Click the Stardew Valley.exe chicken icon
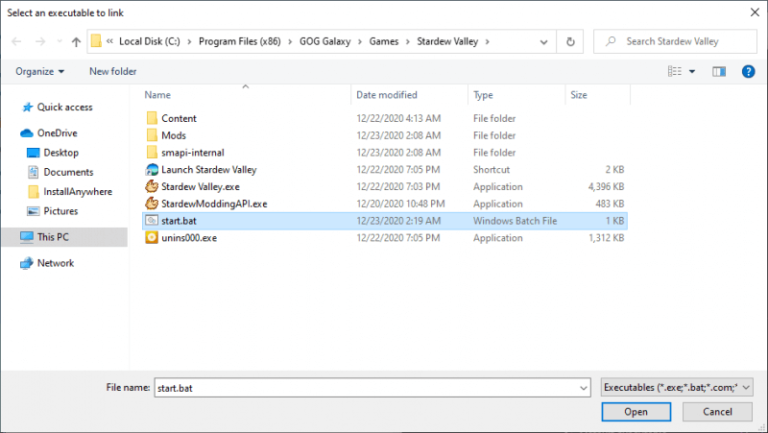This screenshot has height=433, width=768. click(152, 186)
